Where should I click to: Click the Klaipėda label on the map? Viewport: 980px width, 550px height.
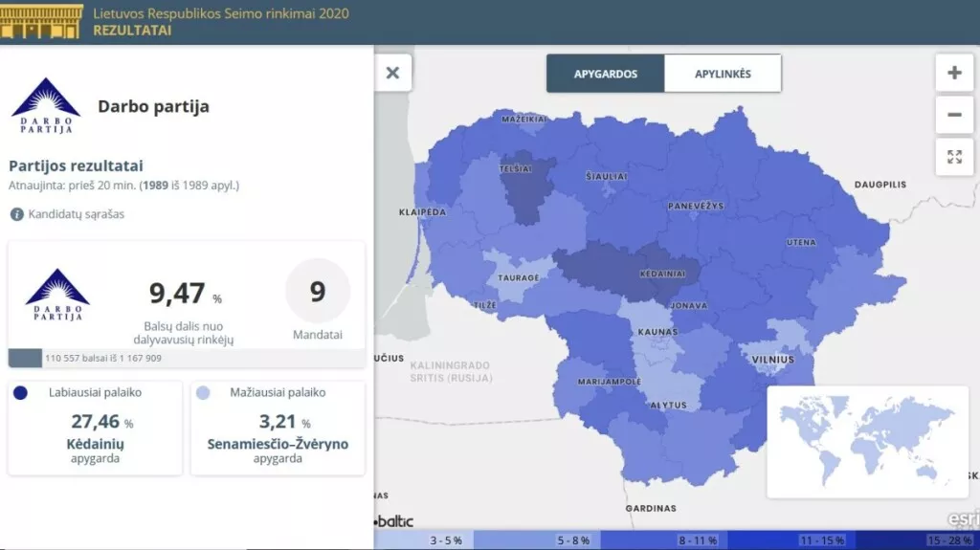(422, 212)
